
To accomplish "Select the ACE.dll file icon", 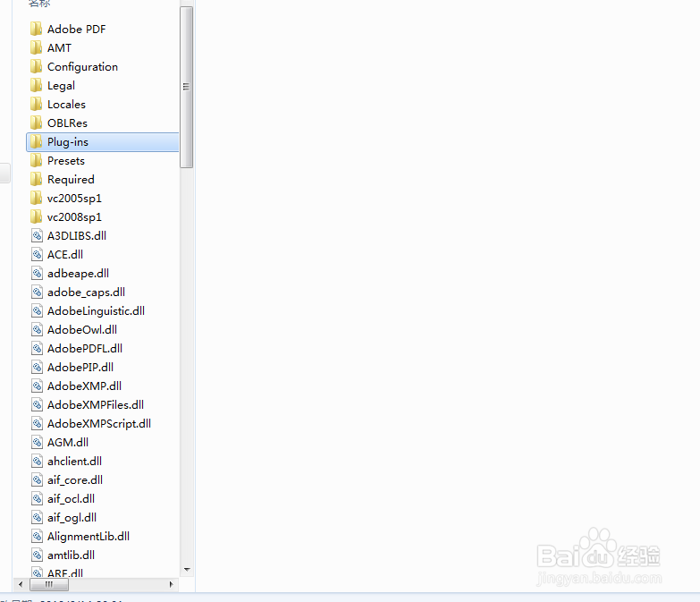I will [37, 255].
